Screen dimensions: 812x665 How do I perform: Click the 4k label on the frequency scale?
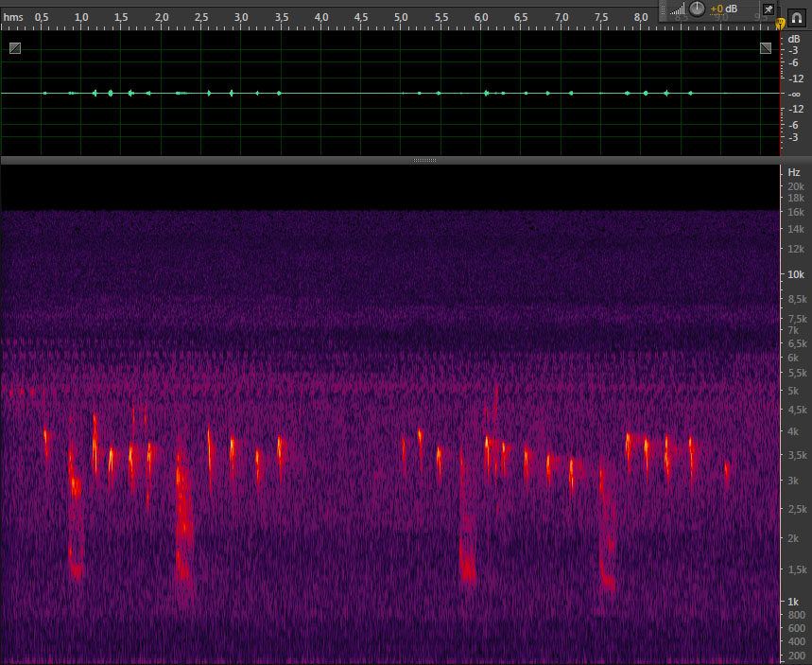[x=793, y=431]
